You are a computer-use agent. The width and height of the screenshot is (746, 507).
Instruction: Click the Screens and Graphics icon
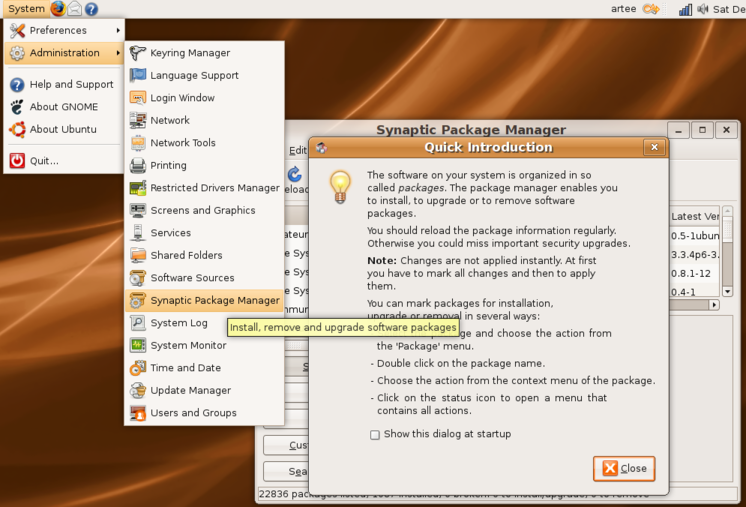click(x=137, y=210)
